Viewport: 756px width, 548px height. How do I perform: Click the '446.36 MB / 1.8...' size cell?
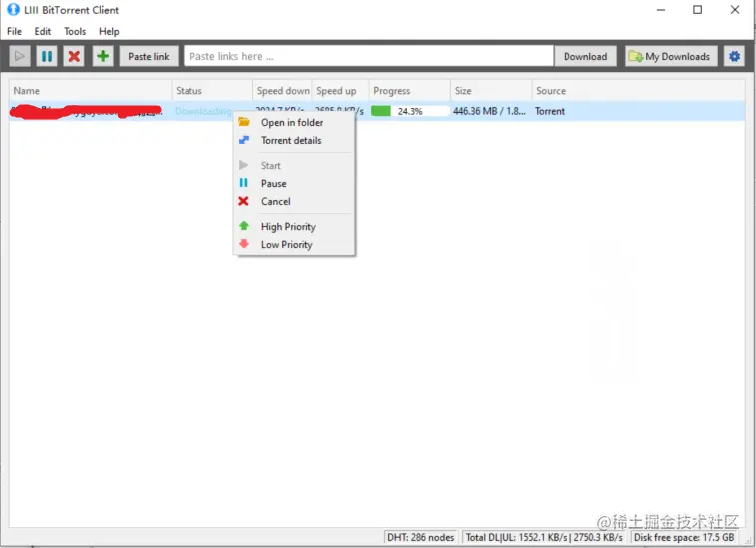[x=489, y=111]
